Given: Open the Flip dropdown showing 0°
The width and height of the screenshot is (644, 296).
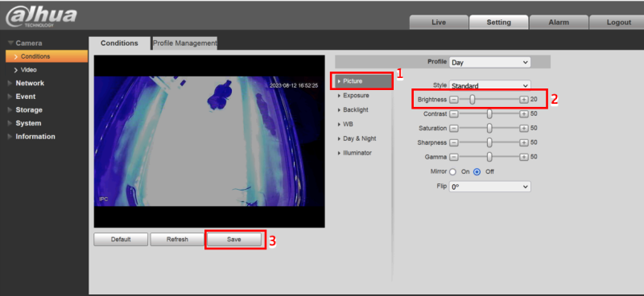Looking at the screenshot, I should 489,187.
